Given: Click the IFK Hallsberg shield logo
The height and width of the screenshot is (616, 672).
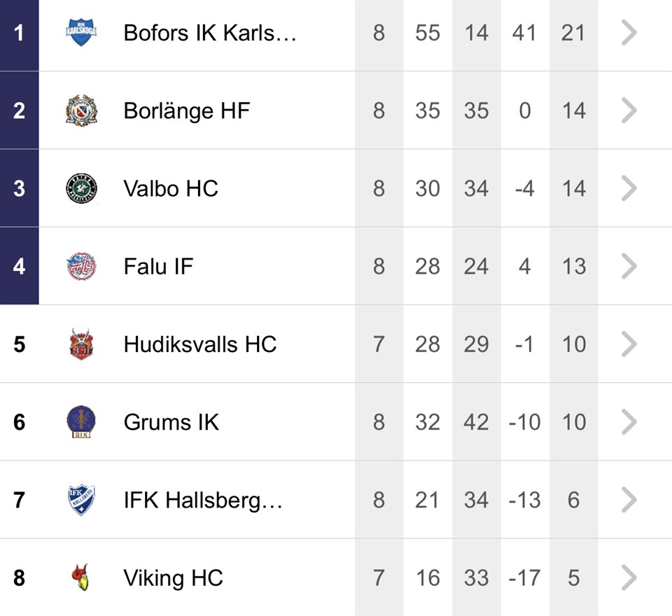Looking at the screenshot, I should [x=81, y=500].
